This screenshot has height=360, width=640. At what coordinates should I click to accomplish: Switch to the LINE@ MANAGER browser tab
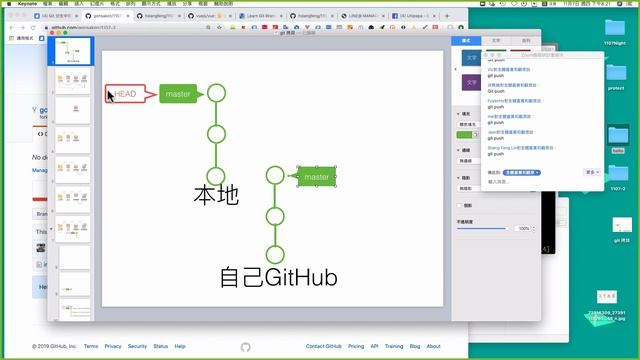pos(362,16)
